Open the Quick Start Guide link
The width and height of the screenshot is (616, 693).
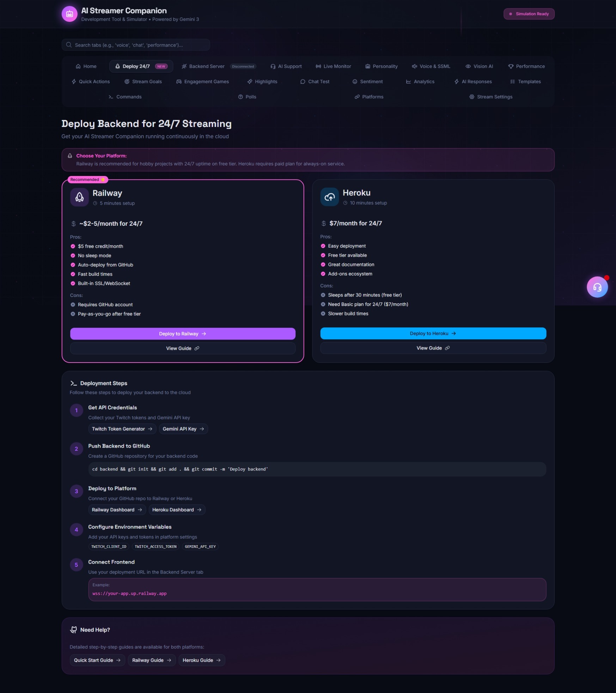coord(97,660)
